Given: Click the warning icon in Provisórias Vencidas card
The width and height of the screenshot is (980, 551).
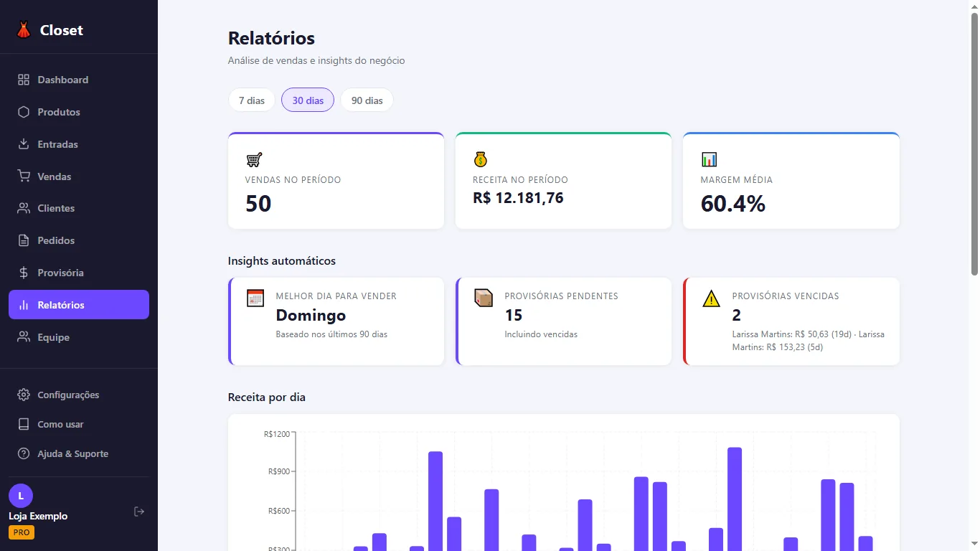Looking at the screenshot, I should pos(711,298).
